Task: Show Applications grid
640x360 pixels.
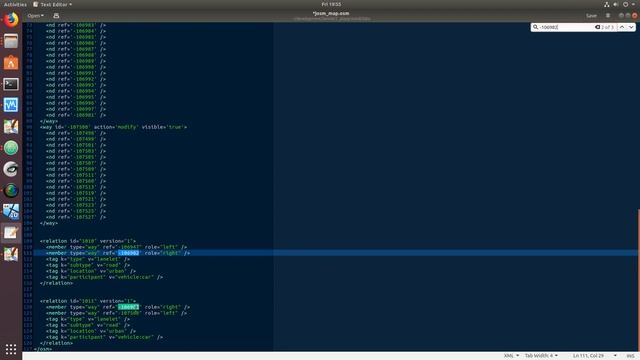Action: 11,349
